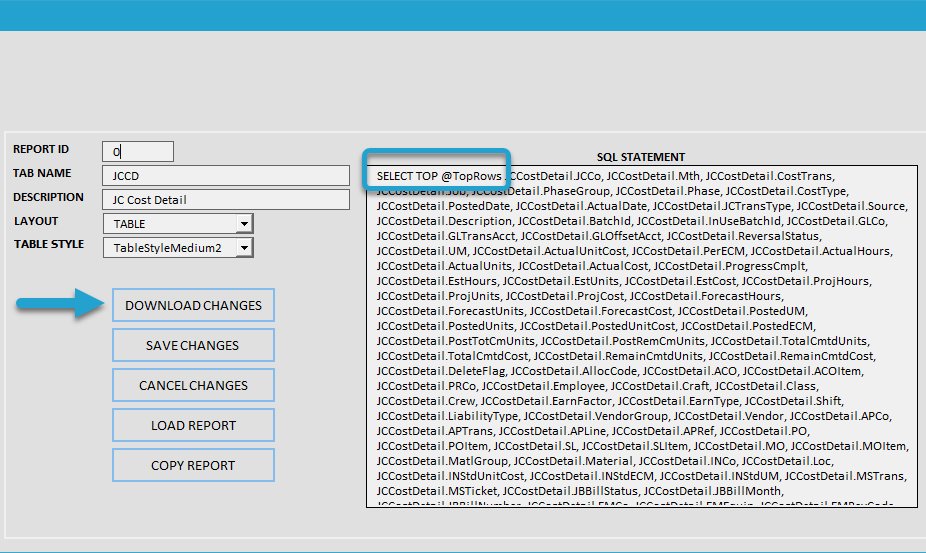This screenshot has width=926, height=553.
Task: Click JCCostDetail.APTrans in the SQL text
Action: 435,431
